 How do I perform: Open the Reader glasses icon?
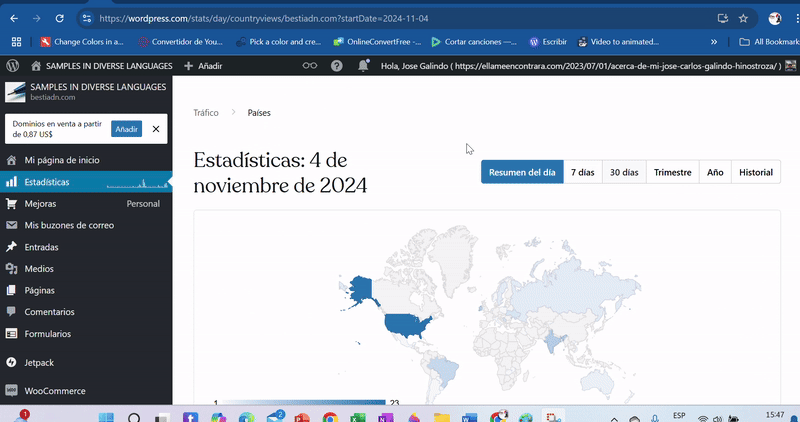(310, 65)
